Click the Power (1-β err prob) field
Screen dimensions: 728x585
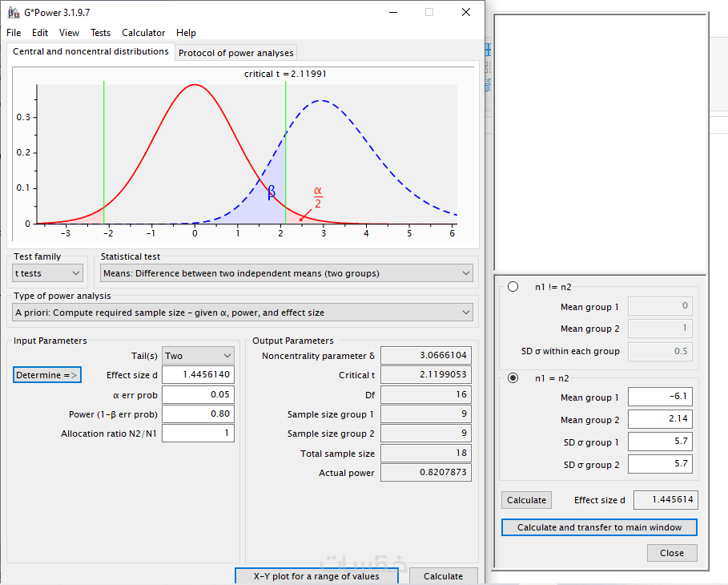point(198,414)
